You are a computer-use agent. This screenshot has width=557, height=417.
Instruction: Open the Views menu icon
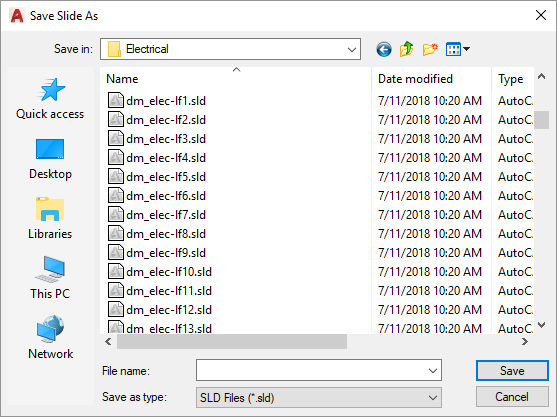[458, 49]
